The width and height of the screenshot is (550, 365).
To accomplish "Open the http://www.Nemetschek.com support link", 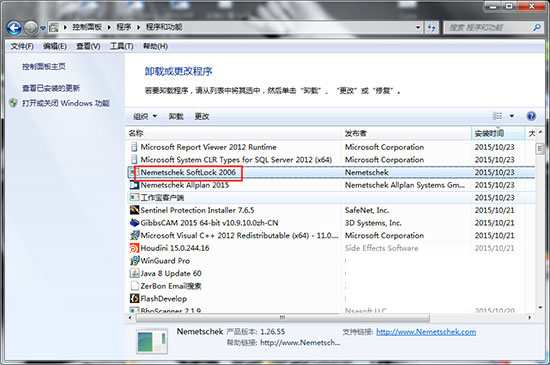I will pos(426,332).
